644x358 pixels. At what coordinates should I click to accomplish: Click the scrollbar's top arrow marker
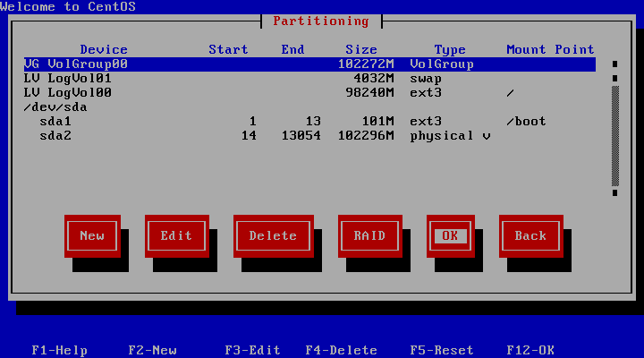614,64
